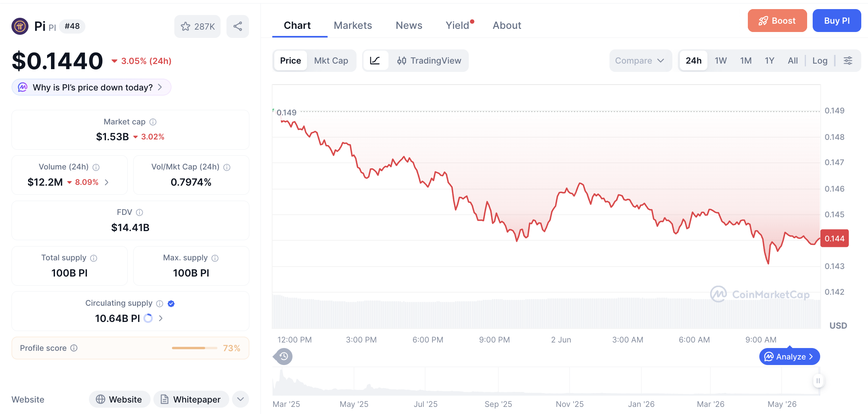Click the Boost button

click(x=777, y=21)
